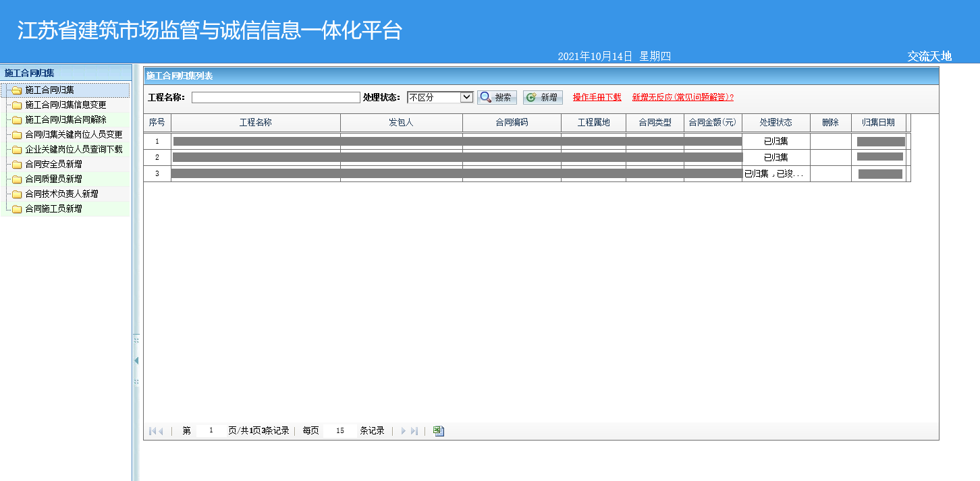Collapse the left sidebar with splitter arrow
This screenshot has height=481, width=980.
pyautogui.click(x=136, y=361)
